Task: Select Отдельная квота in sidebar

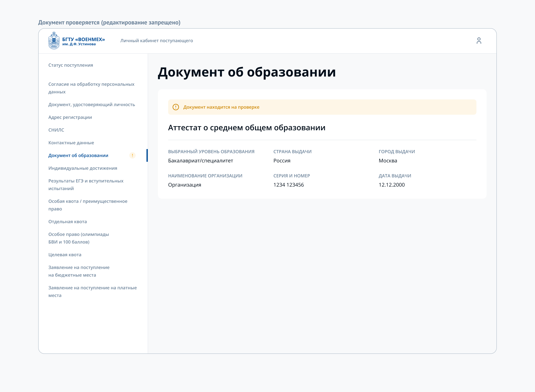Action: [x=67, y=221]
